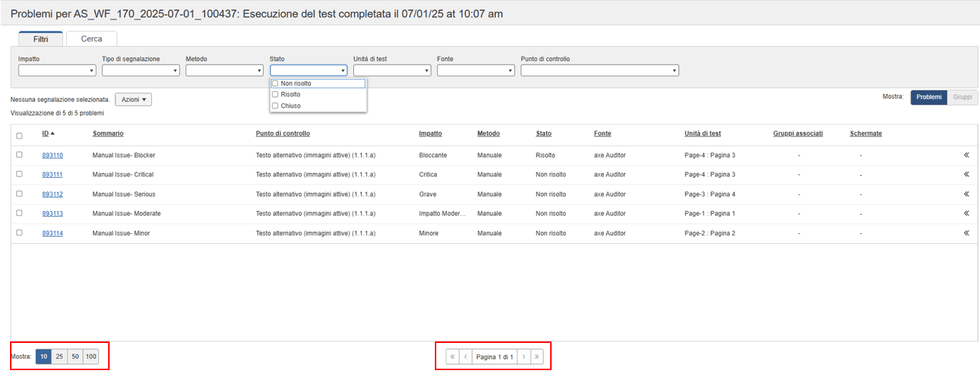Switch view to Gruppi

coord(962,98)
